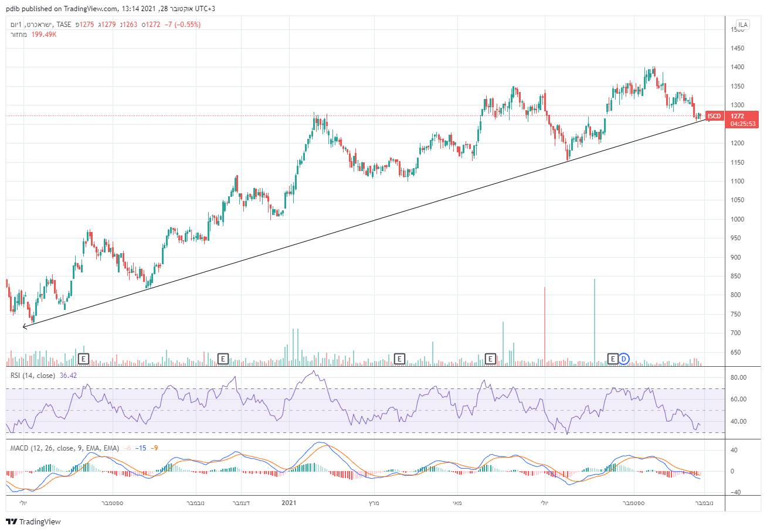Click the RSI value 36.42
The width and height of the screenshot is (767, 532).
pyautogui.click(x=69, y=375)
